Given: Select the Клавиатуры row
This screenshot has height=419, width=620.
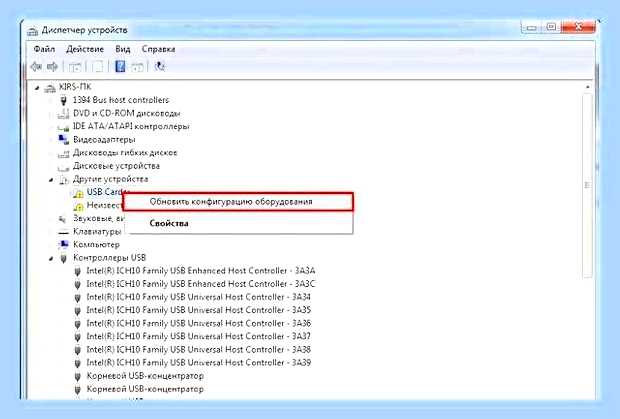Looking at the screenshot, I should [x=97, y=232].
